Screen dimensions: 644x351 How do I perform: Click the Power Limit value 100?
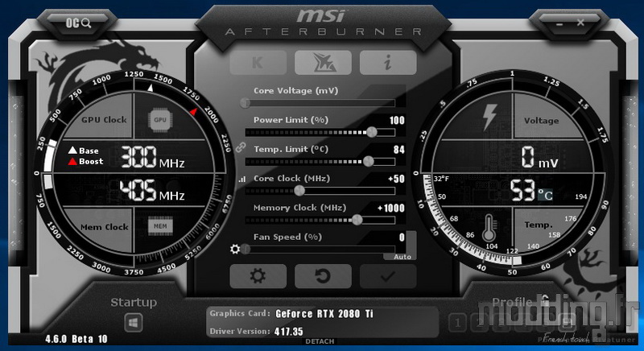coord(397,120)
